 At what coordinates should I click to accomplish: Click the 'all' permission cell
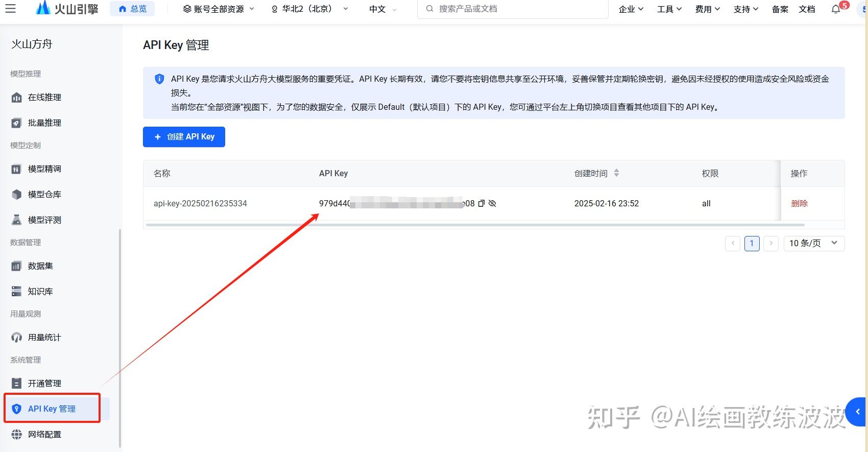(x=706, y=203)
